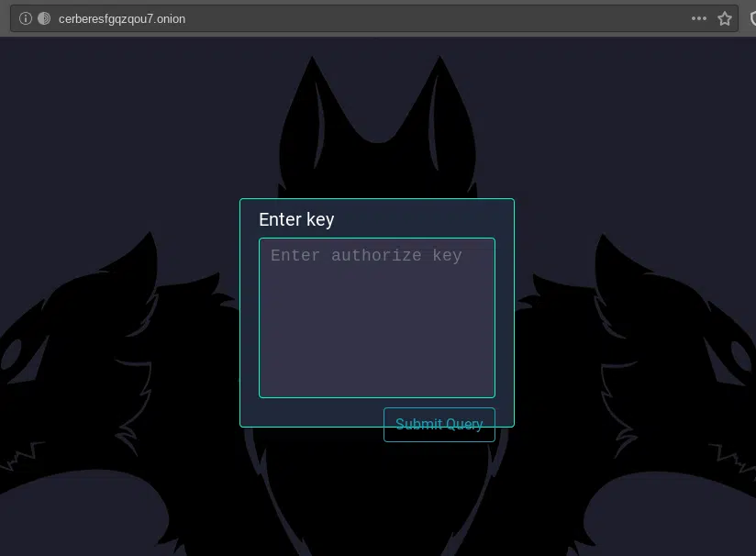756x556 pixels.
Task: Bookmark this page with the star icon
Action: [725, 18]
